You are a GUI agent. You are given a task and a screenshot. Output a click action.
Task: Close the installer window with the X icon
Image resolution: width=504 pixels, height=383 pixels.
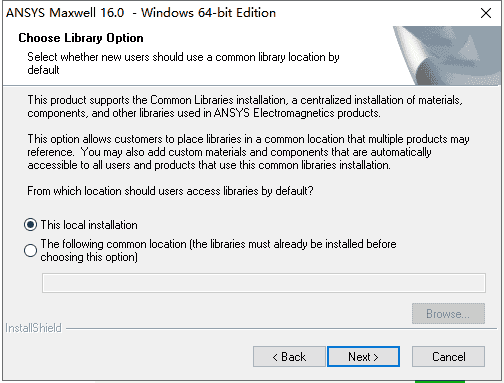(486, 13)
